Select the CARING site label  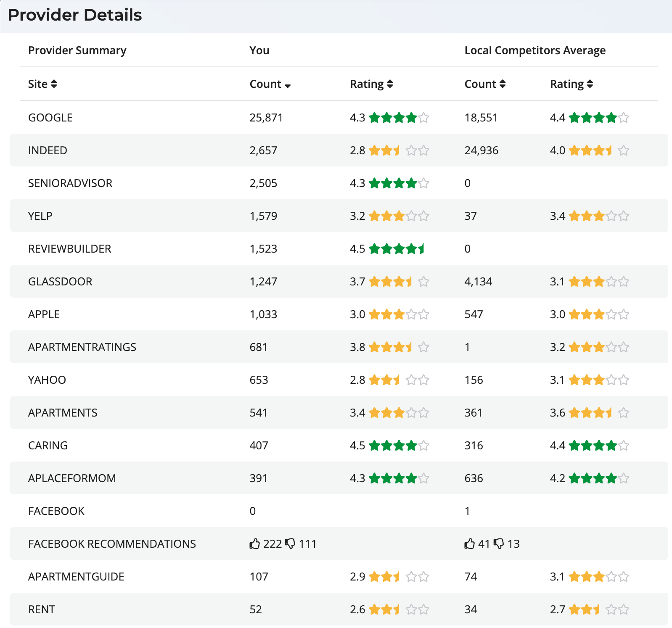point(48,446)
